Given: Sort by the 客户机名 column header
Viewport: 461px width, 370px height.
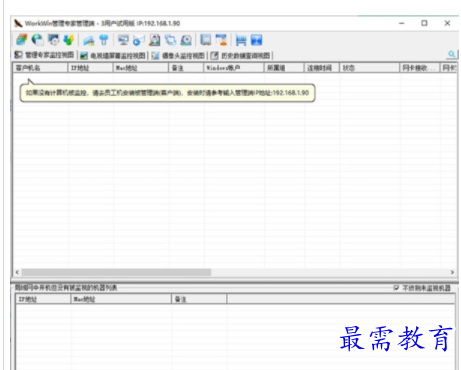Looking at the screenshot, I should pyautogui.click(x=40, y=68).
